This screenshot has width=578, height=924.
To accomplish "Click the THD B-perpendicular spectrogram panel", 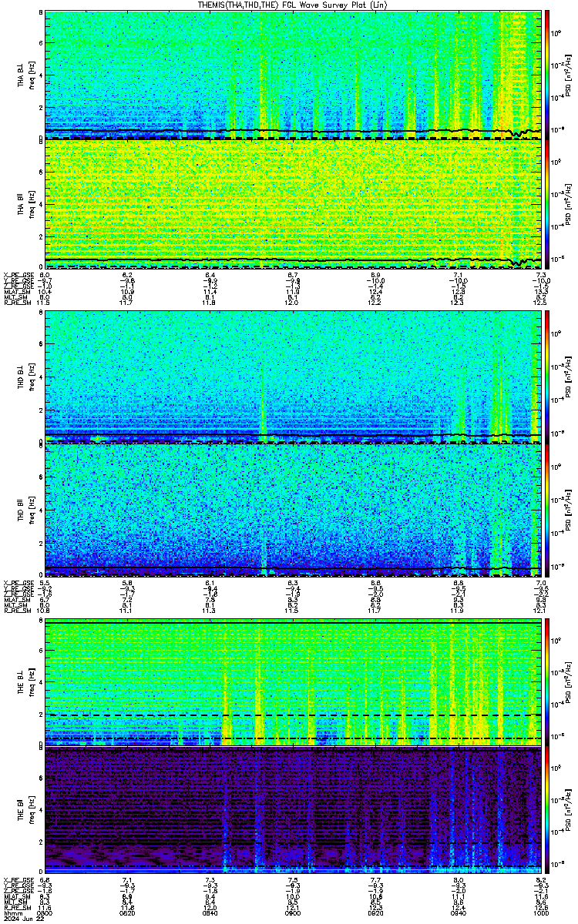I will 293,378.
